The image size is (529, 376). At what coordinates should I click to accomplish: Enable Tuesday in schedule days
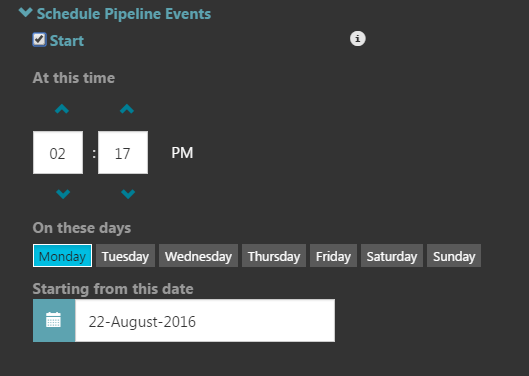(126, 256)
